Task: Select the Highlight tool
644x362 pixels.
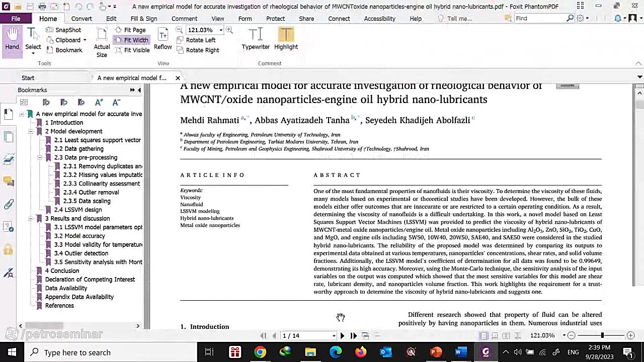Action: tap(286, 39)
